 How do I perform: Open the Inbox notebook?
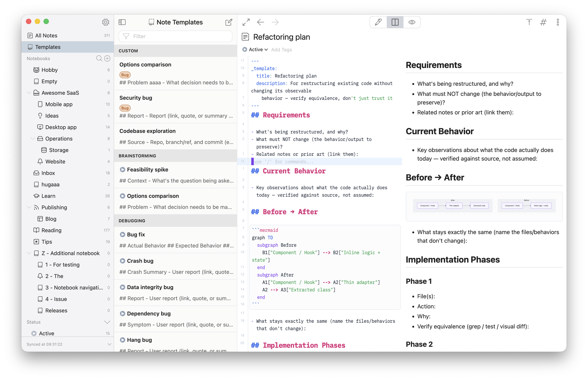tap(68, 173)
